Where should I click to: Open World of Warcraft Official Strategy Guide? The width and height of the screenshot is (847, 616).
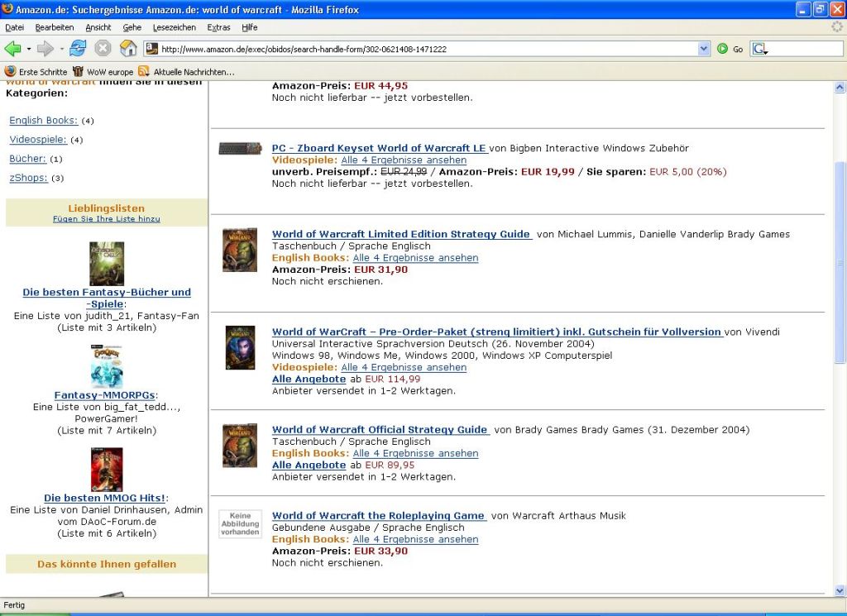(x=380, y=429)
